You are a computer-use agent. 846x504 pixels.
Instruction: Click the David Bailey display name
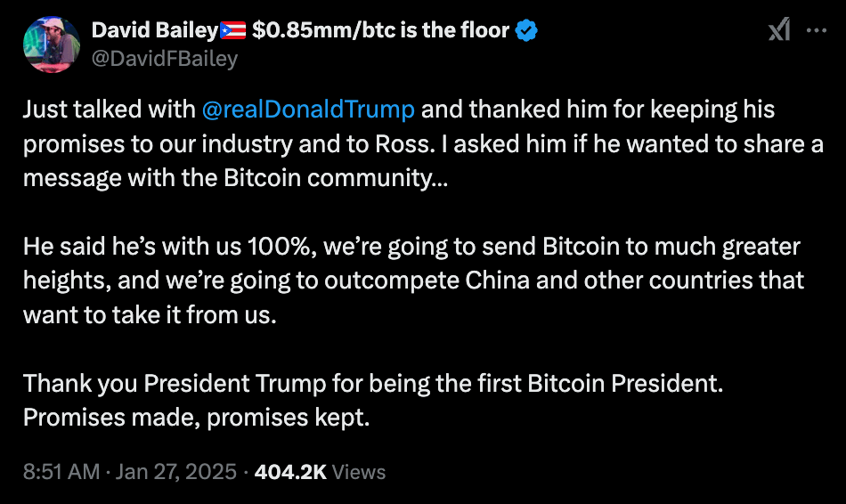[154, 31]
